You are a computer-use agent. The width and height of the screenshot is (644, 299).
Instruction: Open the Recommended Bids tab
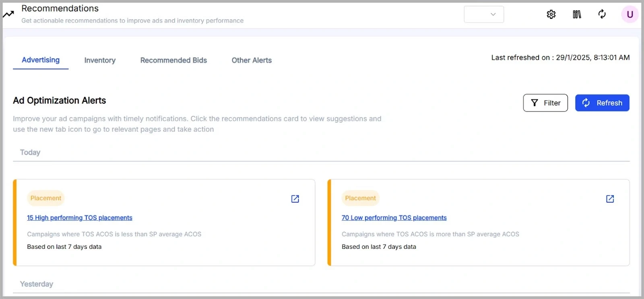click(x=173, y=60)
